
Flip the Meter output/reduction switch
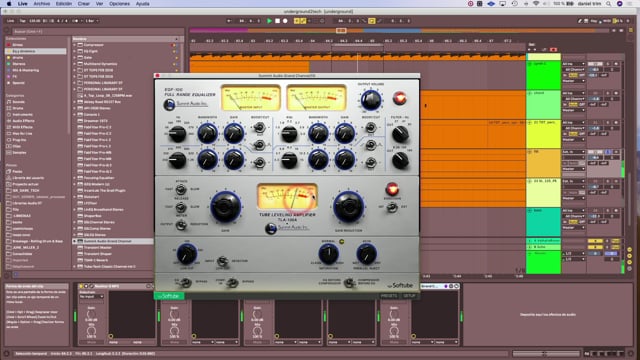181,224
